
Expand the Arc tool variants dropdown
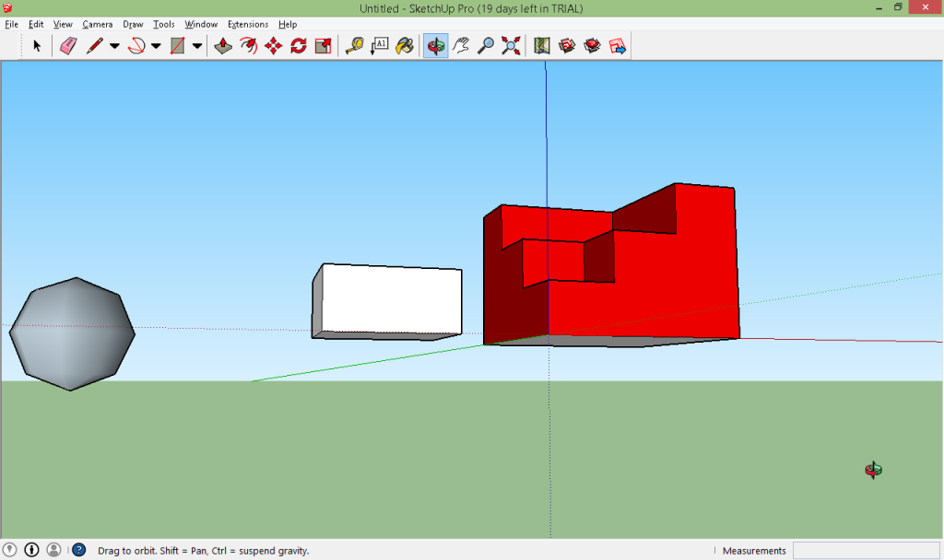point(155,45)
